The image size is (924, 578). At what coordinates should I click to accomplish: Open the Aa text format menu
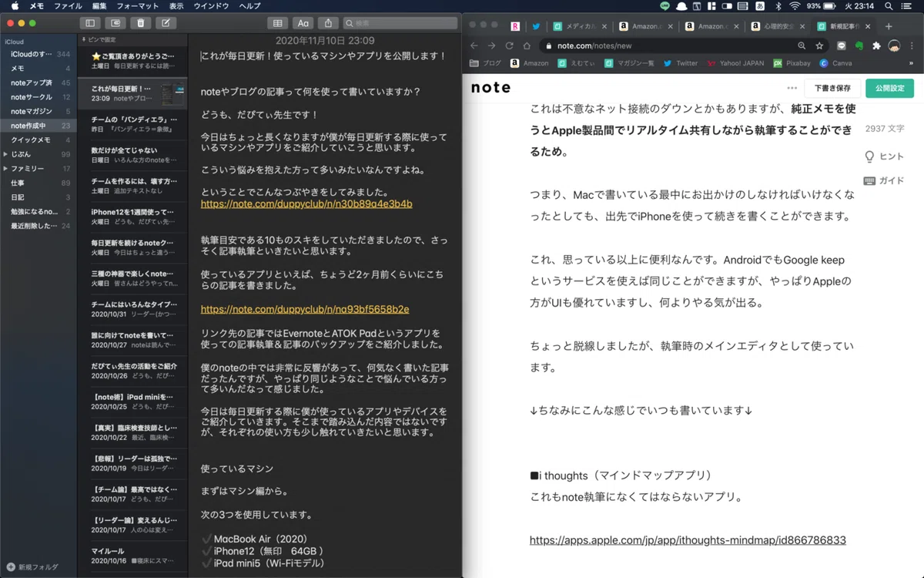(303, 23)
